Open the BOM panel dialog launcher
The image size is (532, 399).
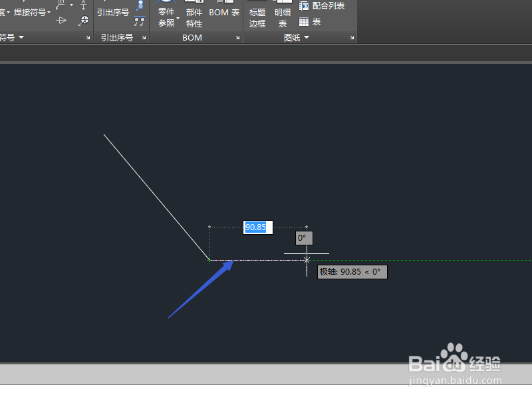(x=238, y=38)
